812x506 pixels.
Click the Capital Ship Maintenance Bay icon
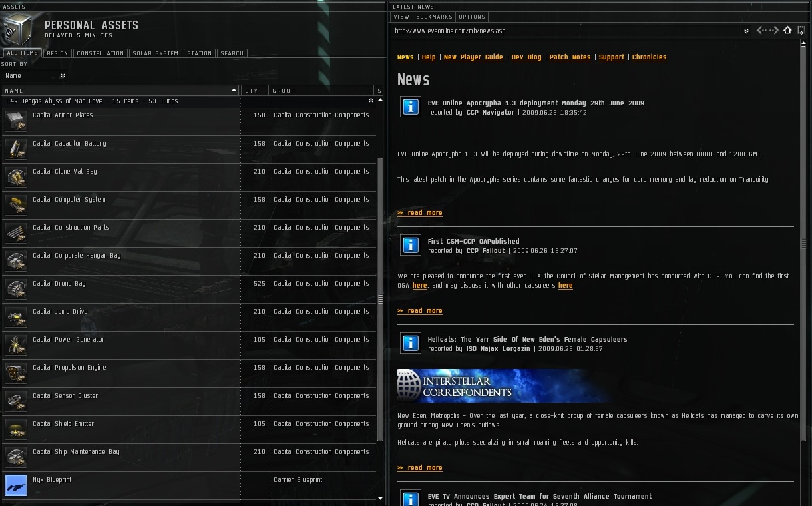click(16, 457)
